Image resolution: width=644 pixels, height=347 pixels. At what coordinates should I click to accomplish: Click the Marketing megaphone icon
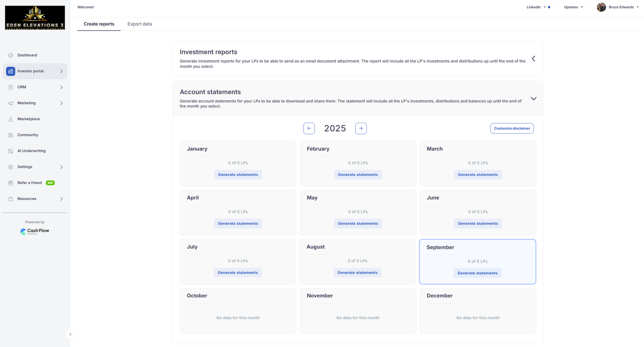(10, 103)
